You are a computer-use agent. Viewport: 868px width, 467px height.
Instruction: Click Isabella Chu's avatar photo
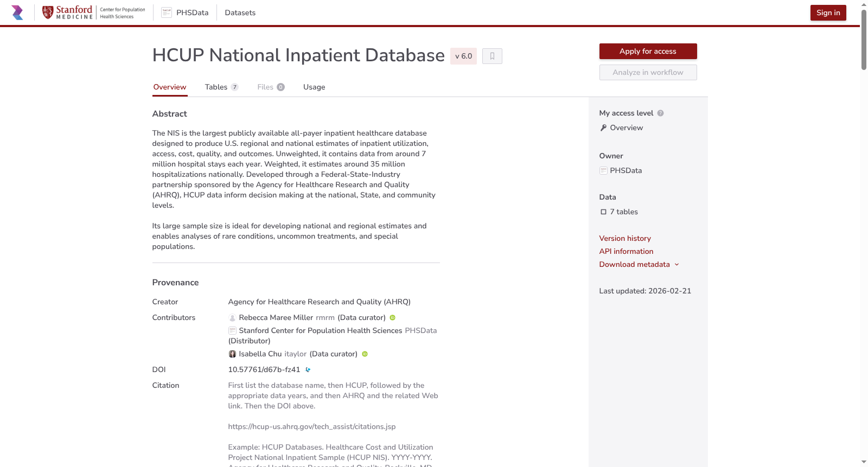232,354
